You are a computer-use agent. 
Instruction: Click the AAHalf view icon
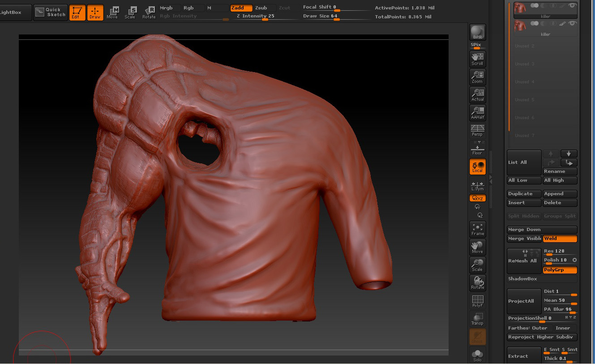[477, 112]
